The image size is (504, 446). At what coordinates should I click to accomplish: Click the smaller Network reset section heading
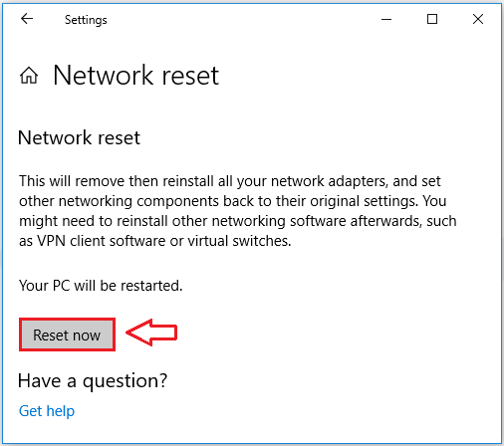point(79,137)
